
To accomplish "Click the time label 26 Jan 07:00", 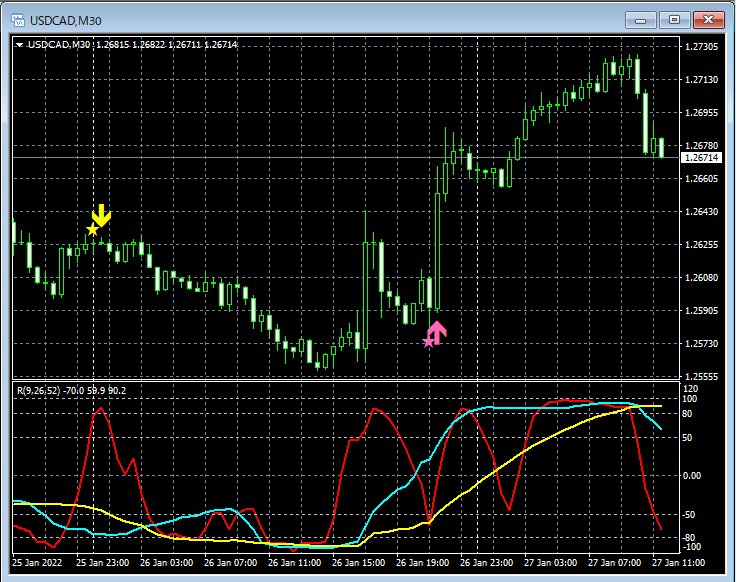I will point(230,563).
